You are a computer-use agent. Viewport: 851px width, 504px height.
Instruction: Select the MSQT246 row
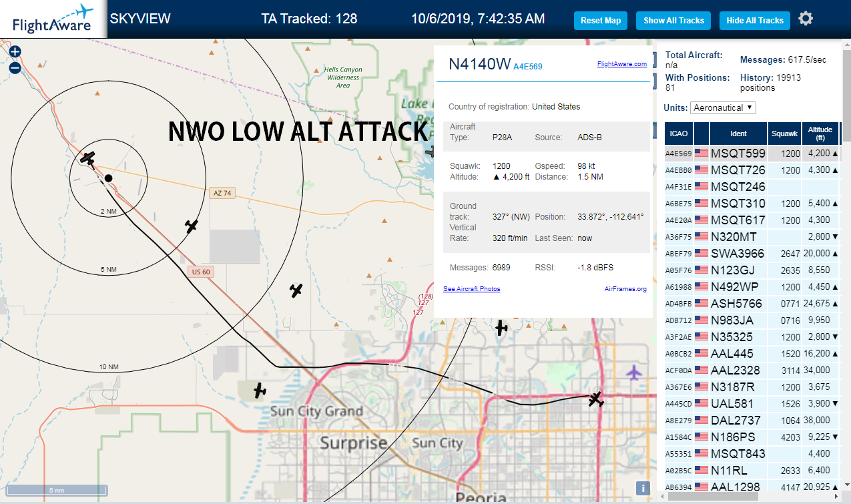coord(752,186)
